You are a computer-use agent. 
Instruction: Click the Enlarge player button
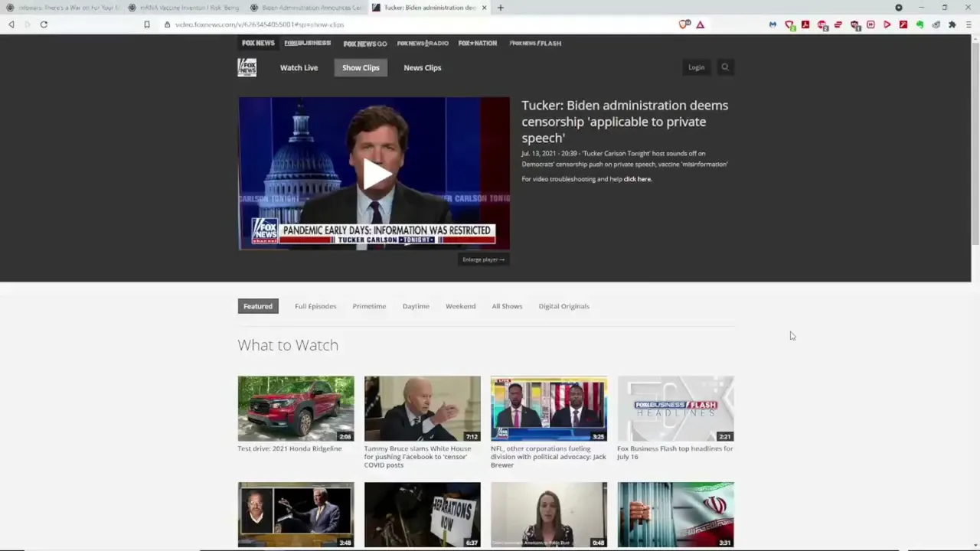[484, 259]
